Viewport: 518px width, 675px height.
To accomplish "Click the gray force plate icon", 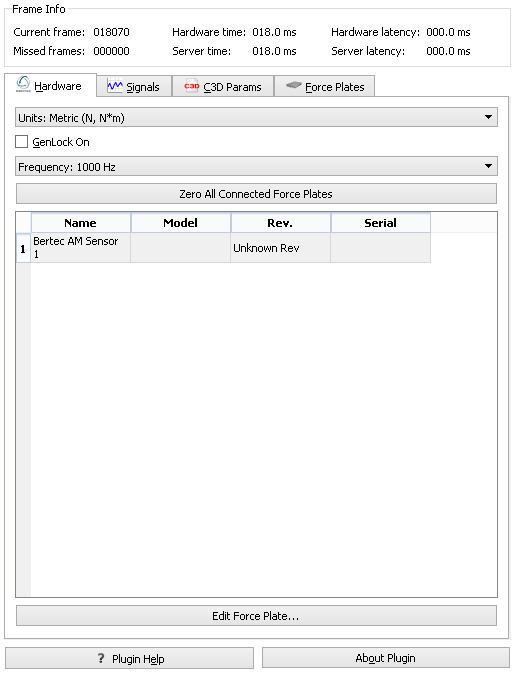I will coord(293,85).
